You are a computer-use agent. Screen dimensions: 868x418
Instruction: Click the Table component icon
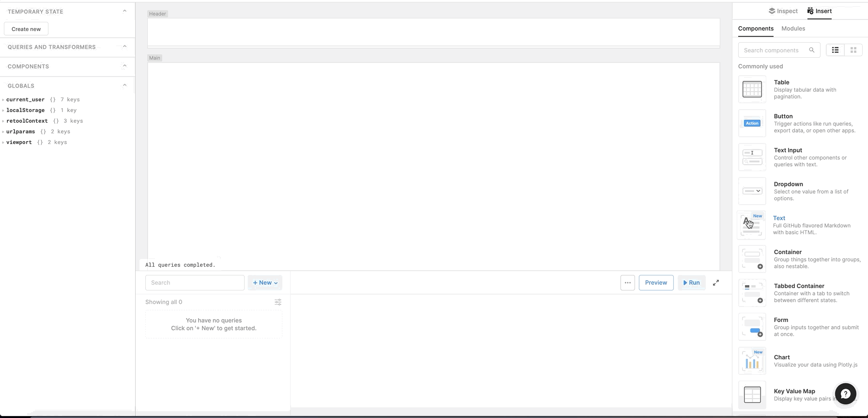point(752,89)
